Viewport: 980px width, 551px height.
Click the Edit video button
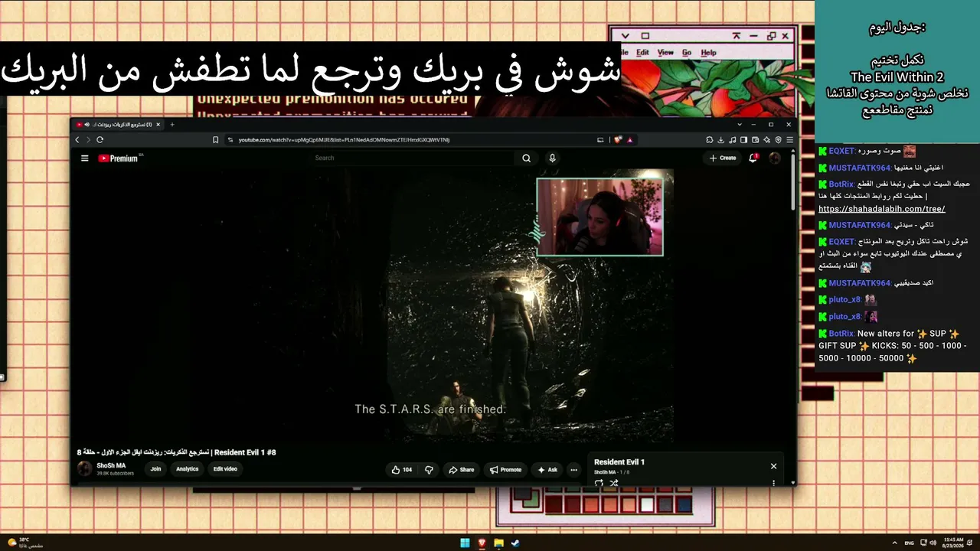coord(225,469)
